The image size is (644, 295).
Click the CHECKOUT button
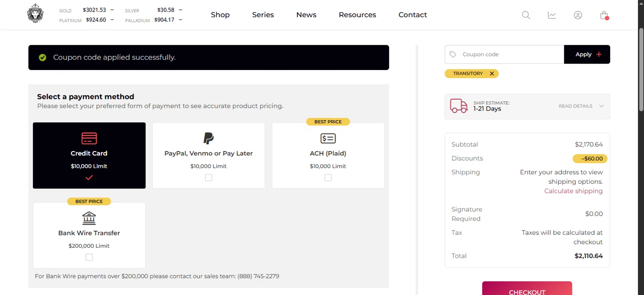click(x=527, y=289)
